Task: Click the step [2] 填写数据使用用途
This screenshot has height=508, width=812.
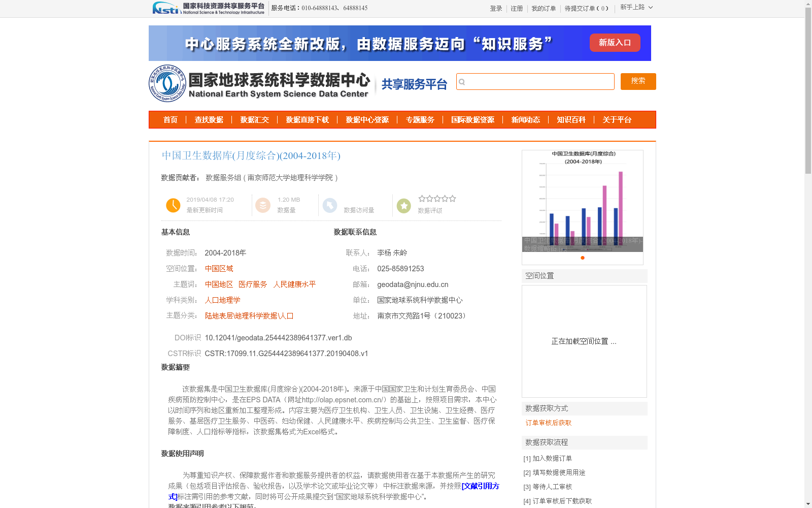Action: pos(555,473)
